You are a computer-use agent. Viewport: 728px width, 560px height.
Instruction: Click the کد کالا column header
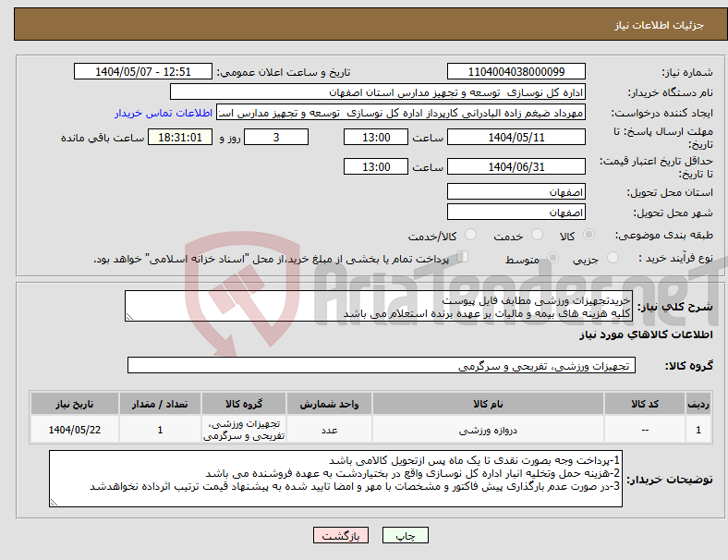click(x=645, y=404)
